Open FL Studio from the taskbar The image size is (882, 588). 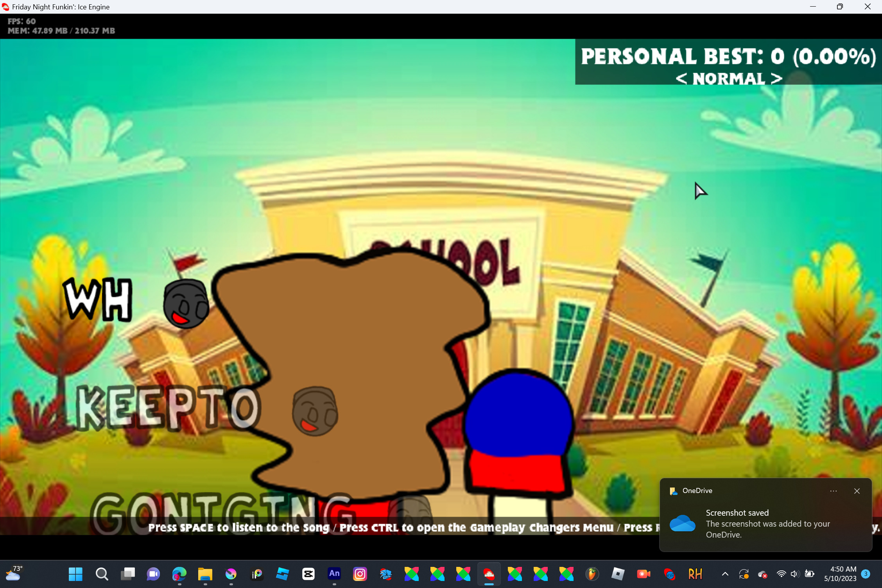click(592, 574)
